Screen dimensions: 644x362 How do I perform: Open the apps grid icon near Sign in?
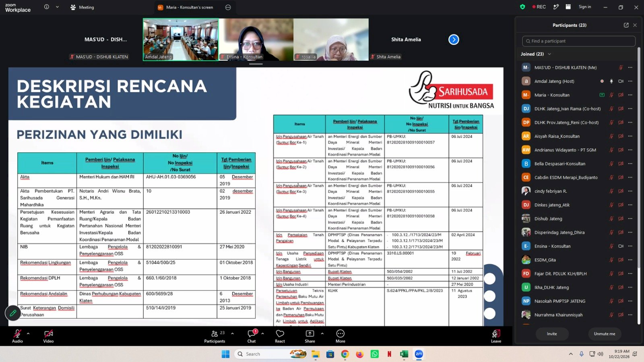point(568,7)
